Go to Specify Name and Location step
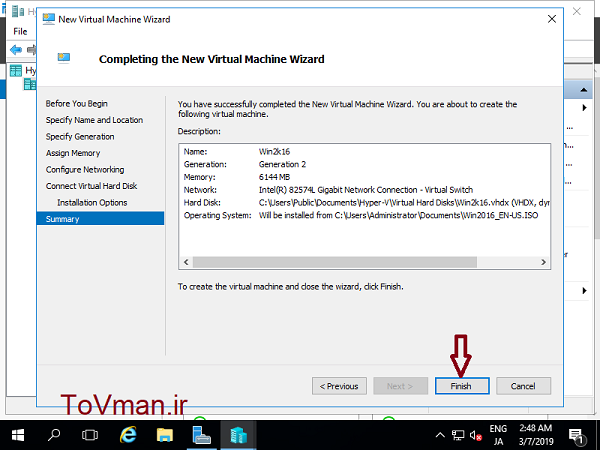Viewport: 600px width, 450px height. pyautogui.click(x=94, y=120)
